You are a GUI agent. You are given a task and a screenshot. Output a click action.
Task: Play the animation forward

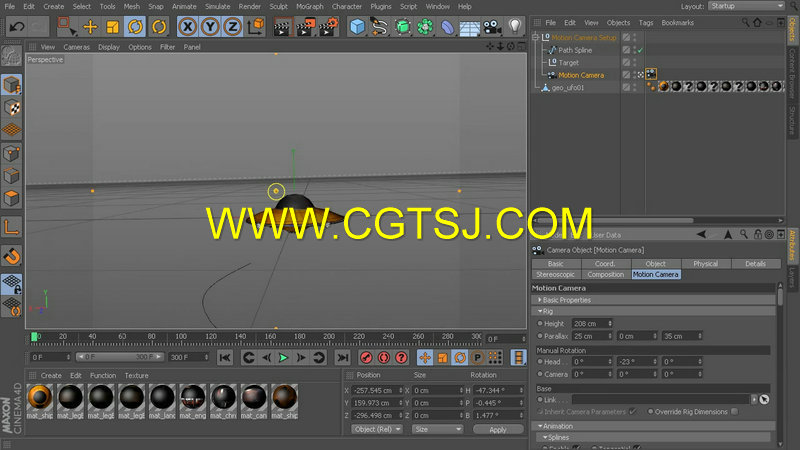point(283,358)
